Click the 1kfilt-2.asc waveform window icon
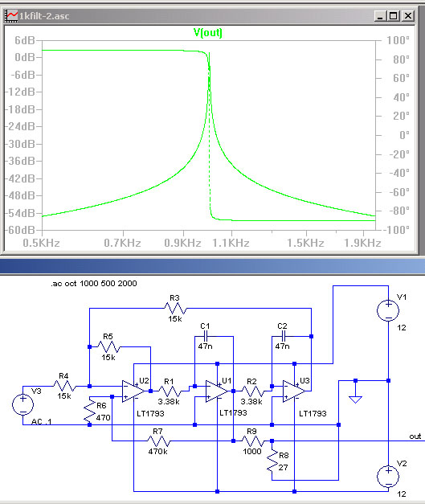Screen dimensions: 425x504 click(x=11, y=16)
